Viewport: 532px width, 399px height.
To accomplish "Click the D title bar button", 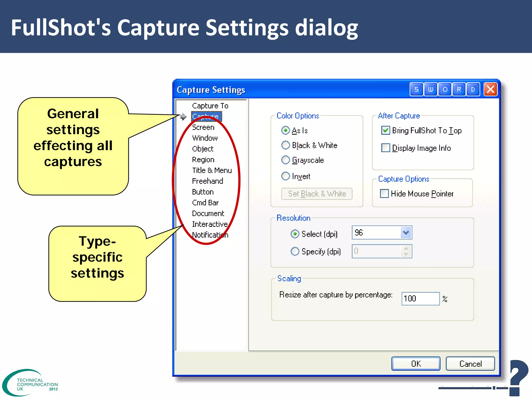I will pos(473,89).
